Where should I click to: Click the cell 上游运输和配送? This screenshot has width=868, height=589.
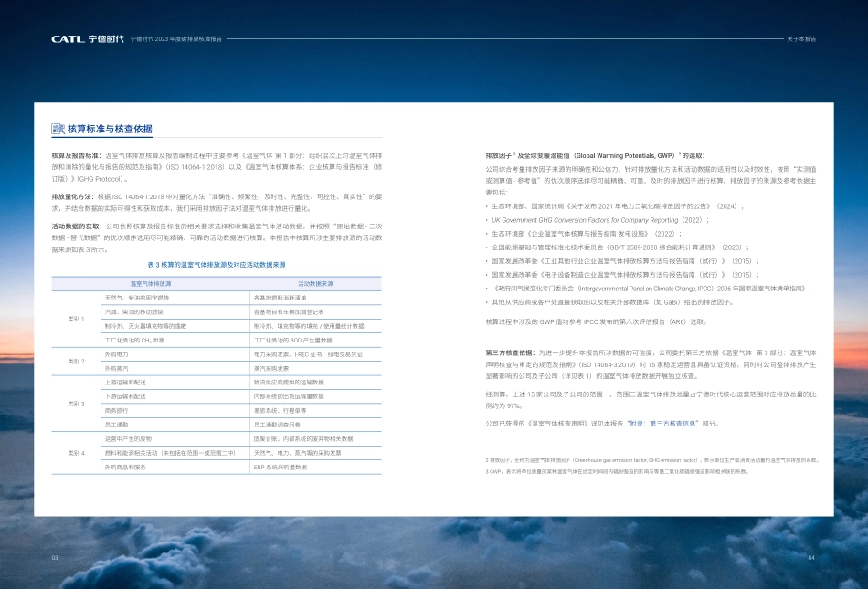point(125,383)
